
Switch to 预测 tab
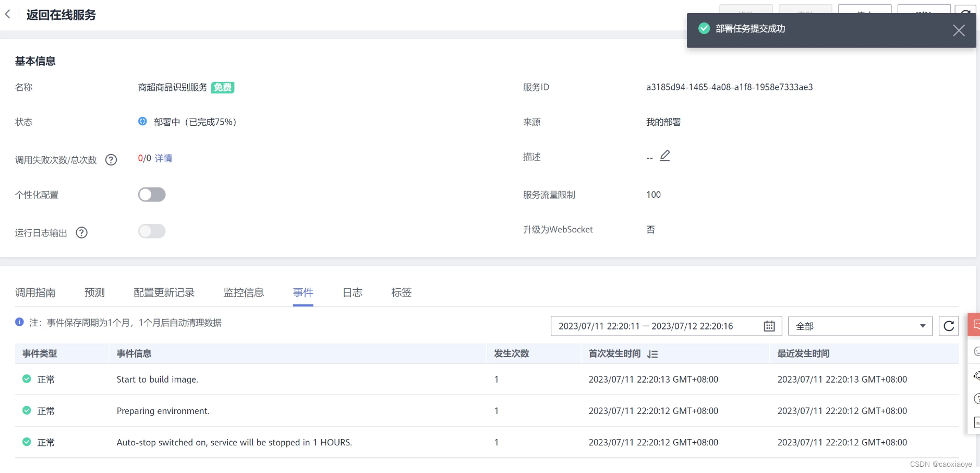tap(94, 292)
